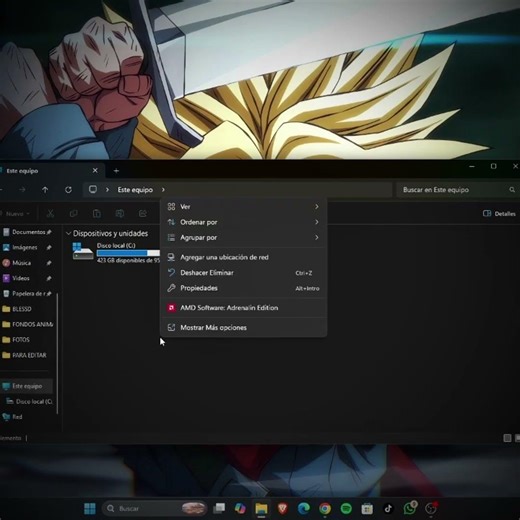Click the taskbar Buscar search box
The width and height of the screenshot is (520, 520).
click(155, 508)
